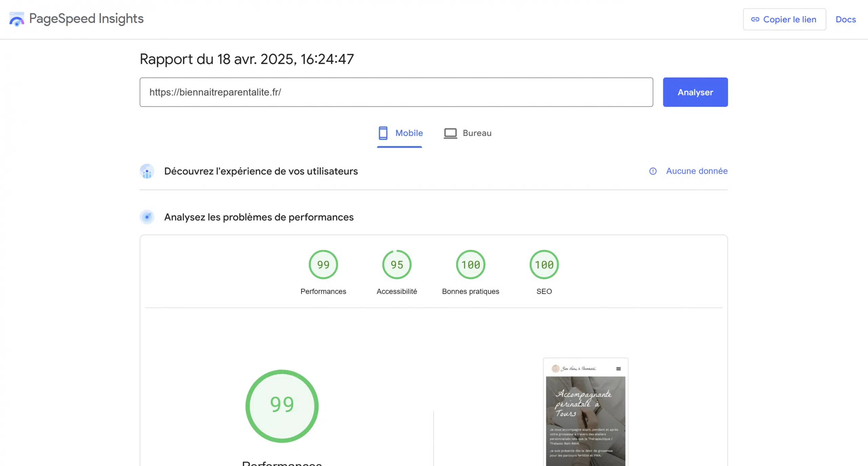Click the 100 Bonnes pratiques gauge

(470, 264)
